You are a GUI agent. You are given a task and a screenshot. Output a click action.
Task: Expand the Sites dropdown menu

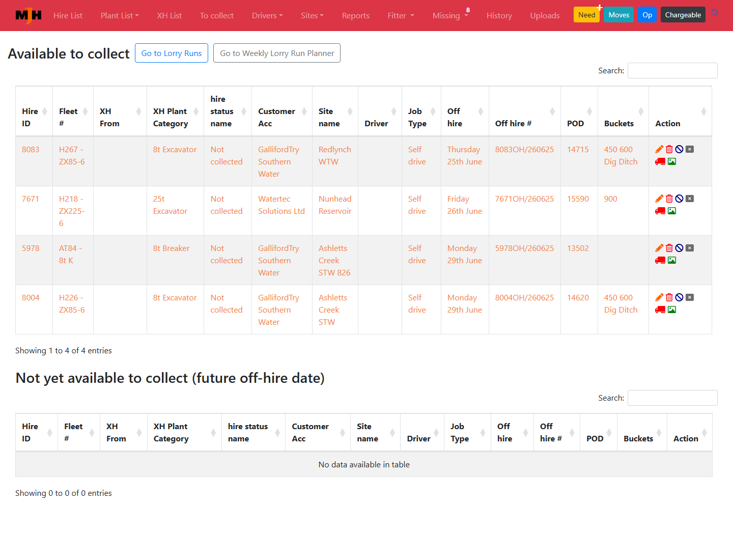[312, 15]
